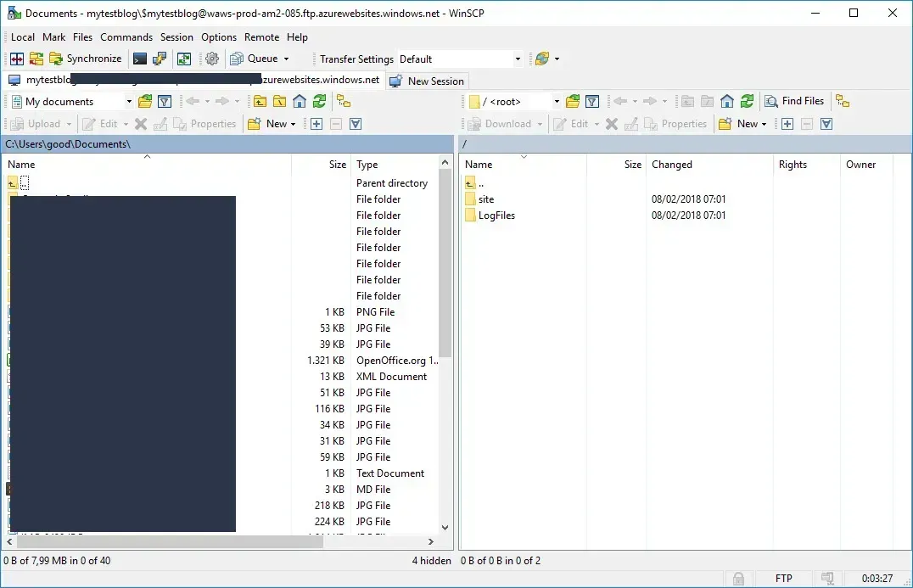Open the Transfer Settings Default dropdown
The height and width of the screenshot is (588, 913).
(x=518, y=59)
